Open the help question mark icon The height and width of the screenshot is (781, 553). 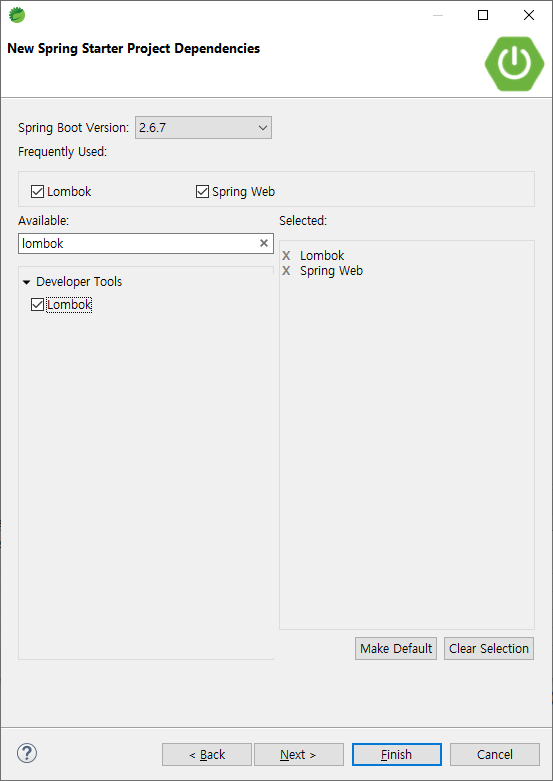point(27,753)
